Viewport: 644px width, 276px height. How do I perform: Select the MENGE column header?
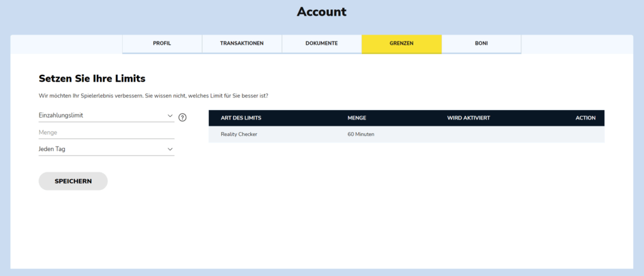(357, 118)
